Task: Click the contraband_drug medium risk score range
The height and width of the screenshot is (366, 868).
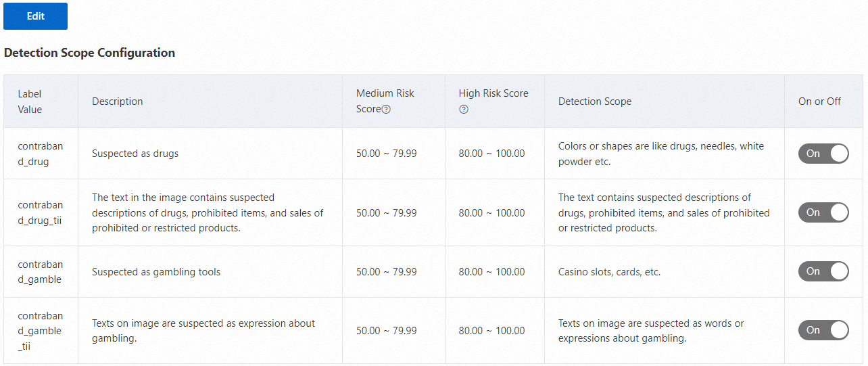Action: 387,154
